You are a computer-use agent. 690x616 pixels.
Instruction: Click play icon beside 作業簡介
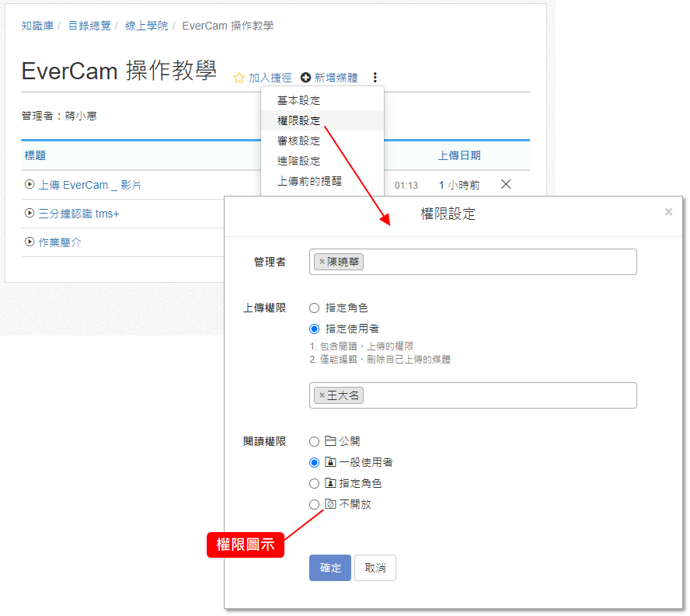[30, 242]
